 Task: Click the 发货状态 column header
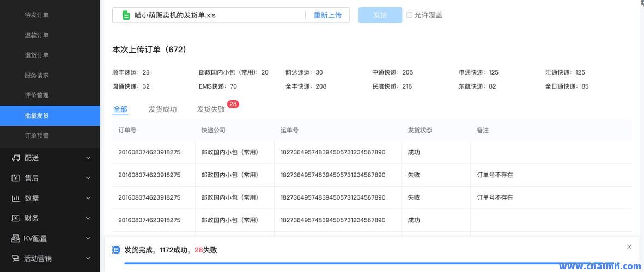coord(420,130)
